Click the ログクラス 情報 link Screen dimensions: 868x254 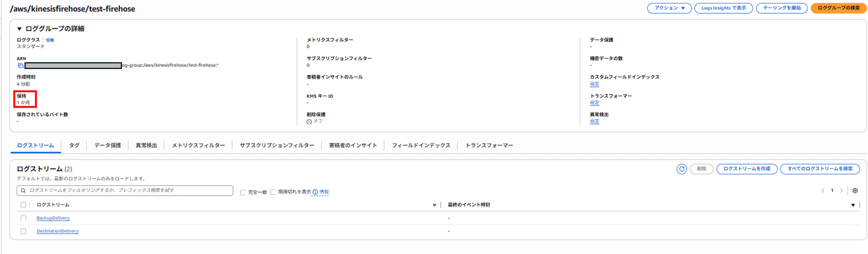point(50,40)
